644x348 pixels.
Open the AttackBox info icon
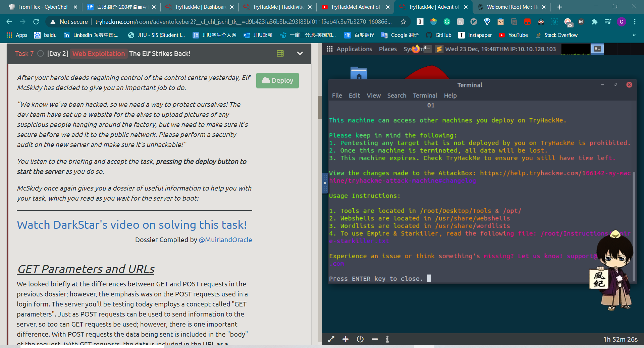point(387,339)
